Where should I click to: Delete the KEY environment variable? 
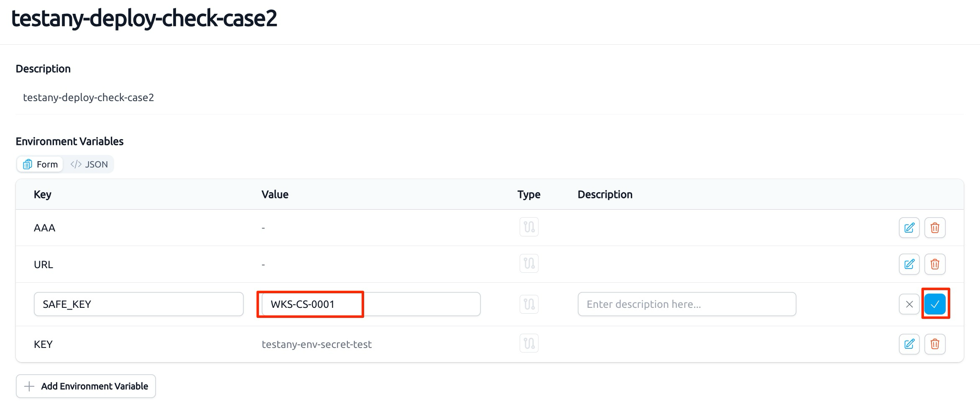935,344
